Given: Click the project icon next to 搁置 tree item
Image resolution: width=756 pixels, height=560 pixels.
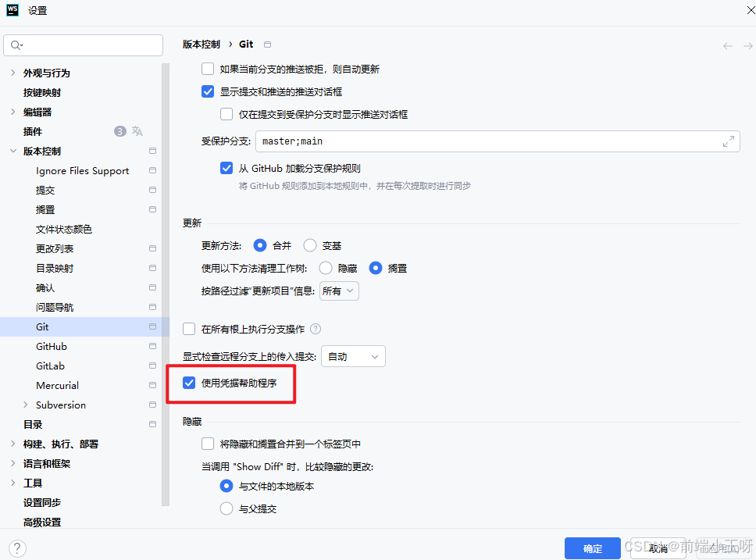Looking at the screenshot, I should 153,209.
